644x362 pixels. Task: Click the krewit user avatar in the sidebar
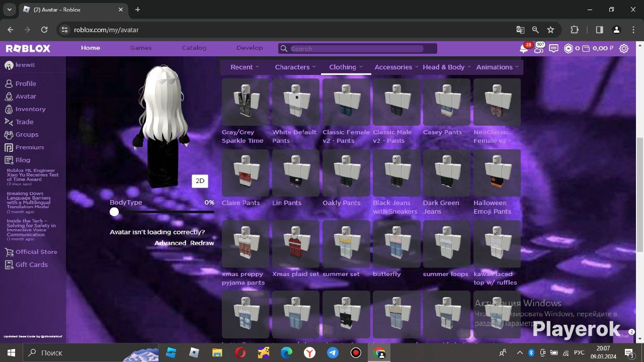(x=9, y=65)
